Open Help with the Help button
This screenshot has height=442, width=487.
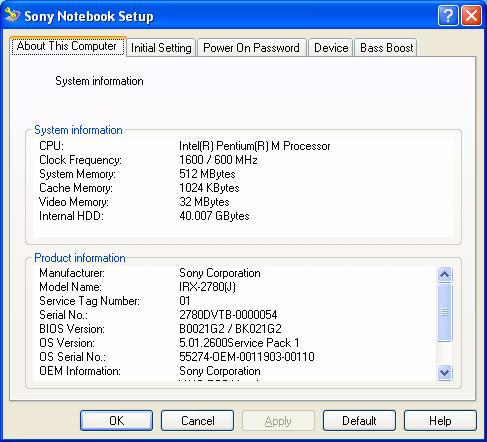(x=440, y=421)
